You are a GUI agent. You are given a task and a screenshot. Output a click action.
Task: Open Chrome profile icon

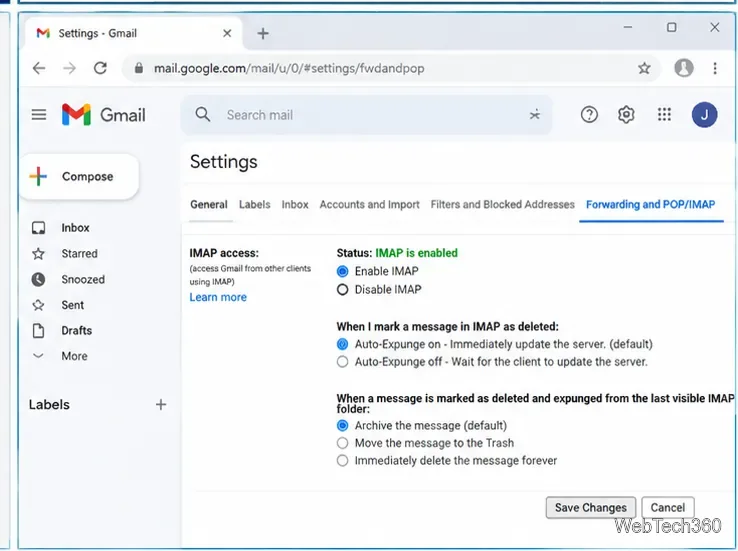[683, 68]
